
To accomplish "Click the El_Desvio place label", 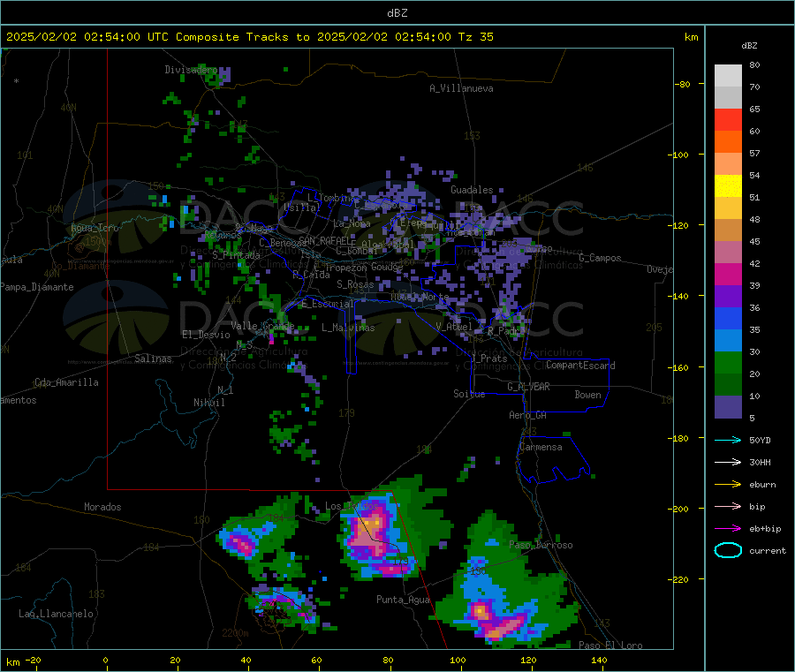I will [x=206, y=335].
